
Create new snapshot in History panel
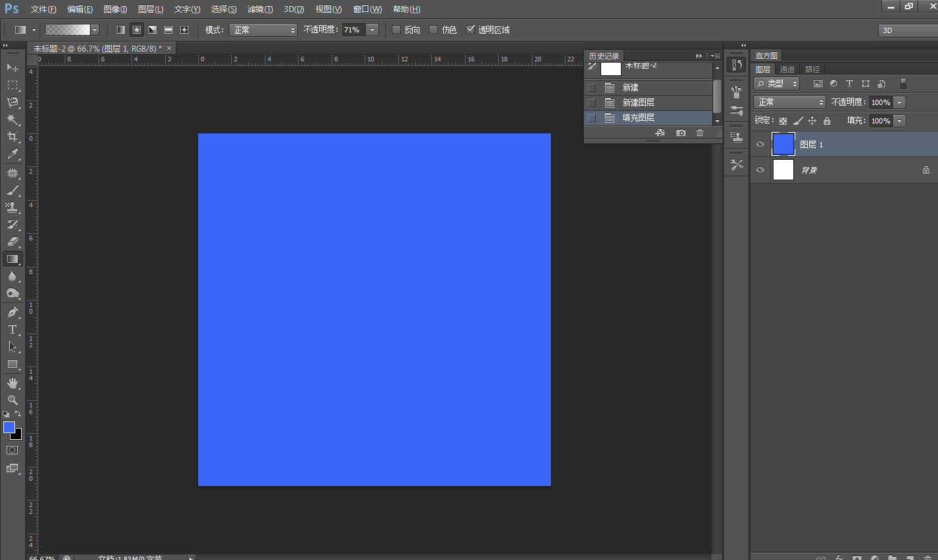(x=680, y=133)
